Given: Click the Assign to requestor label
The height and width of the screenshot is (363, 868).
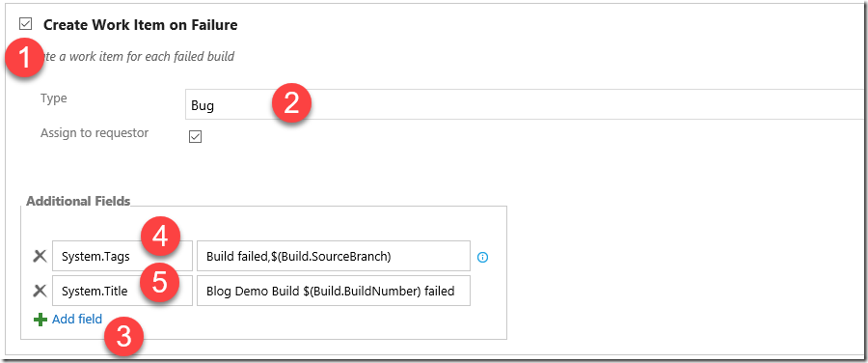Looking at the screenshot, I should (95, 133).
